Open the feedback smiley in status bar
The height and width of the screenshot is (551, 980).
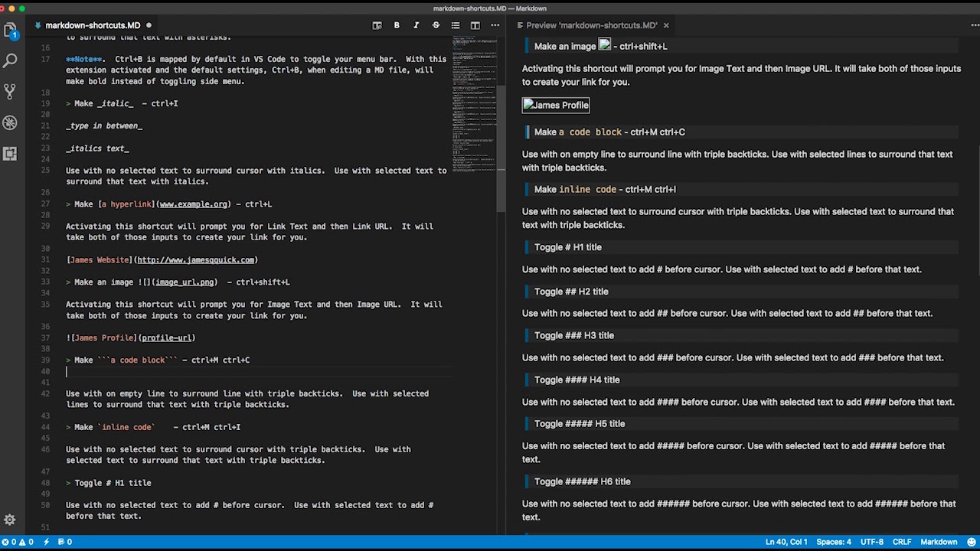pos(970,542)
